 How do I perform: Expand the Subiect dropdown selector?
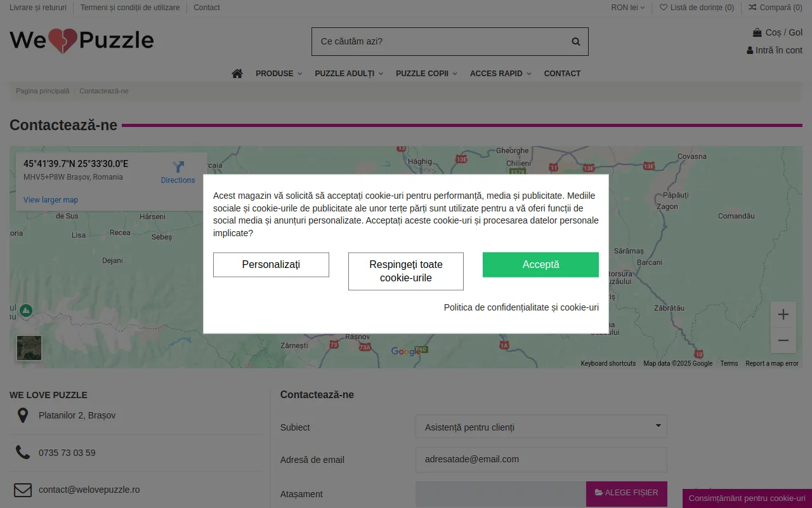click(541, 427)
